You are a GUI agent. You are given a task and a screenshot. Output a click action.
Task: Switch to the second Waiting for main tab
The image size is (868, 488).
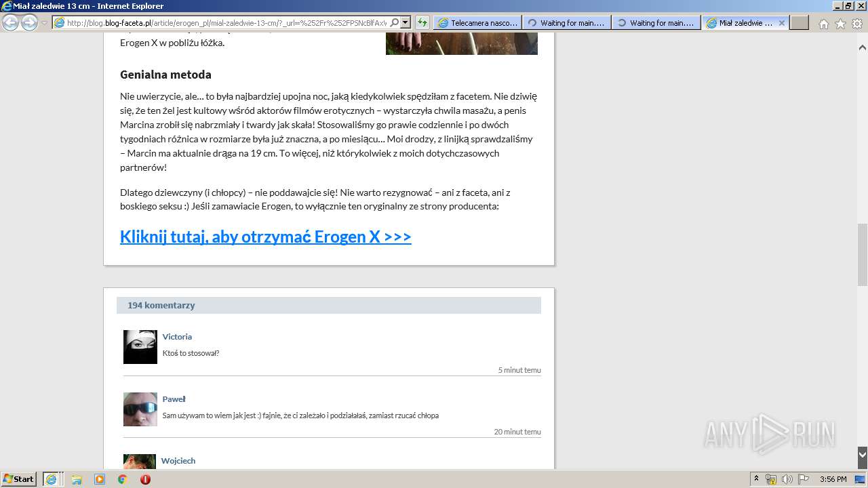(x=656, y=22)
